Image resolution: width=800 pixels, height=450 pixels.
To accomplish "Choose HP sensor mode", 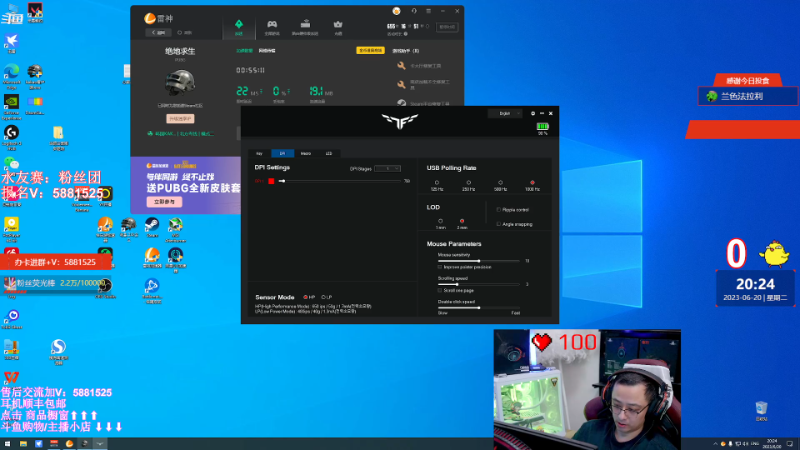I will [x=305, y=297].
